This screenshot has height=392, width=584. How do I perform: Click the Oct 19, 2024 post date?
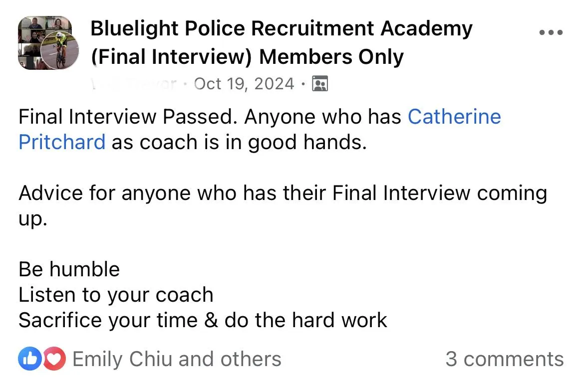[244, 84]
